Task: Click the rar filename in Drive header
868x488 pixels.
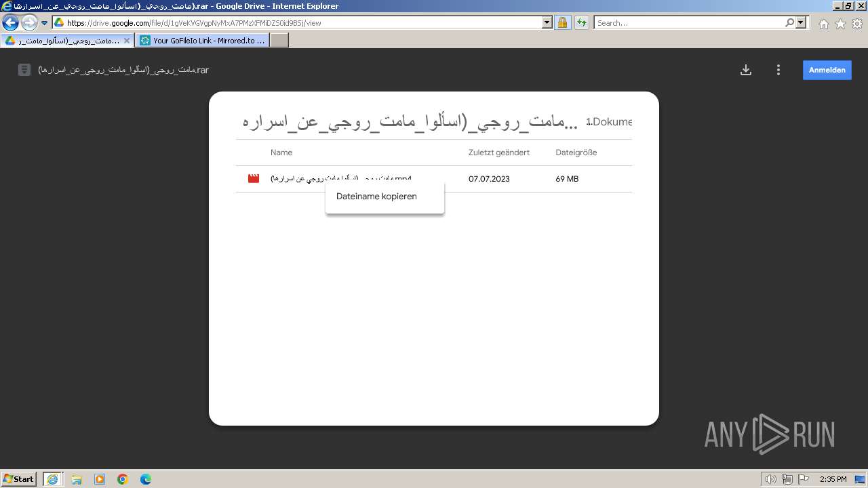Action: pyautogui.click(x=123, y=70)
